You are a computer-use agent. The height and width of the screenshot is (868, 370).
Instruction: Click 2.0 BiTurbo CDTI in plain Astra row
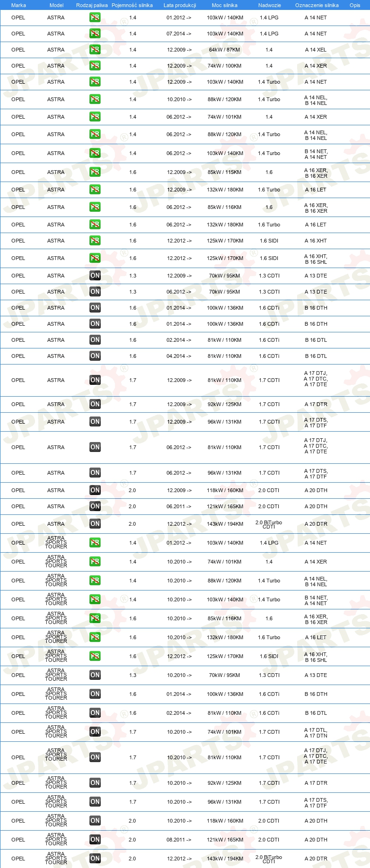click(x=269, y=524)
